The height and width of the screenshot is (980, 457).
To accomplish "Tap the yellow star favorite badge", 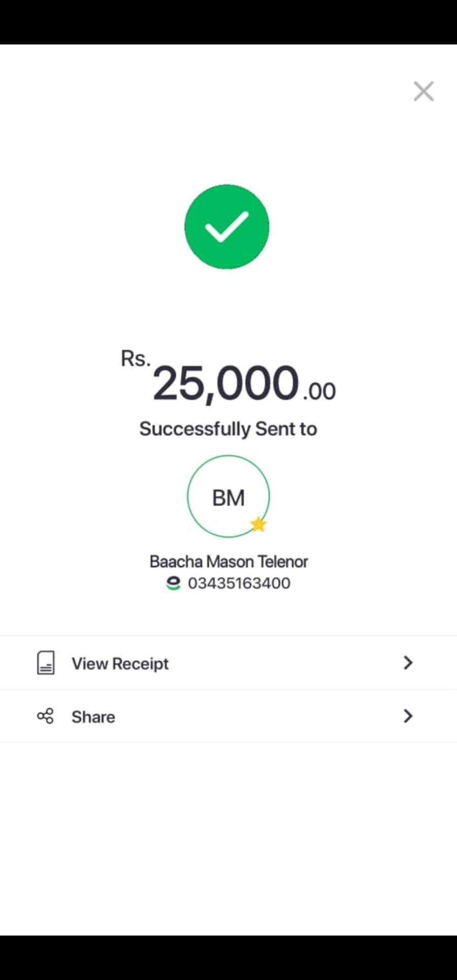I will pyautogui.click(x=259, y=524).
